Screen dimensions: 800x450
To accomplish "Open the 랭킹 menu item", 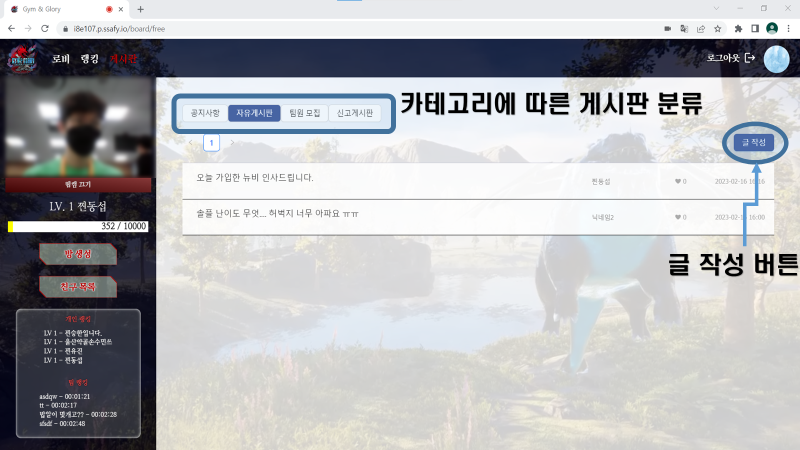I will click(90, 59).
